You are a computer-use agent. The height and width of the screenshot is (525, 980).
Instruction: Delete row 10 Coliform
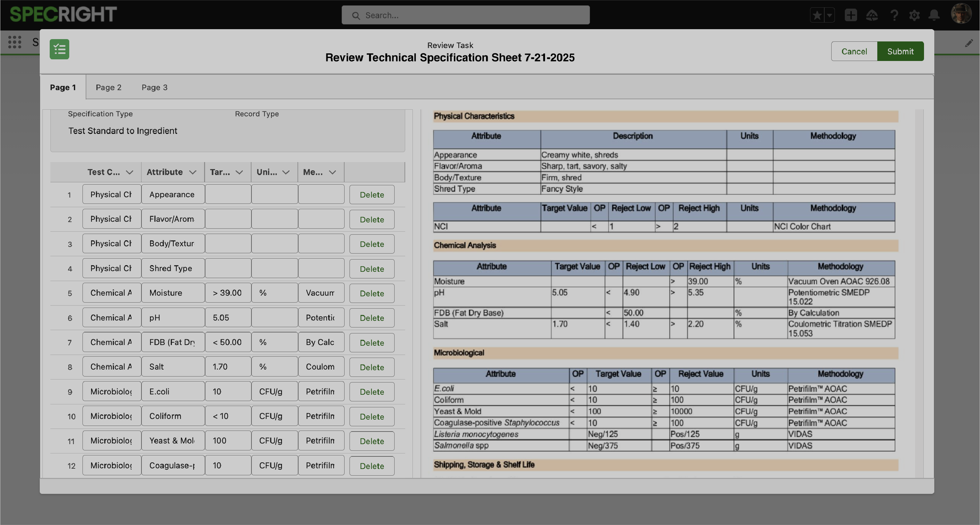tap(372, 417)
